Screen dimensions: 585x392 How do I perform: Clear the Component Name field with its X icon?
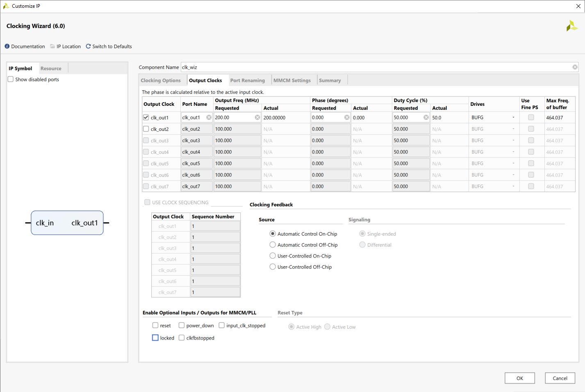click(575, 67)
